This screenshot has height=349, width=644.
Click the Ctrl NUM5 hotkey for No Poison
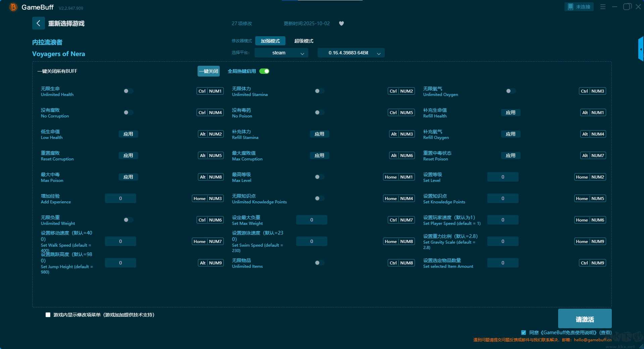pos(401,112)
